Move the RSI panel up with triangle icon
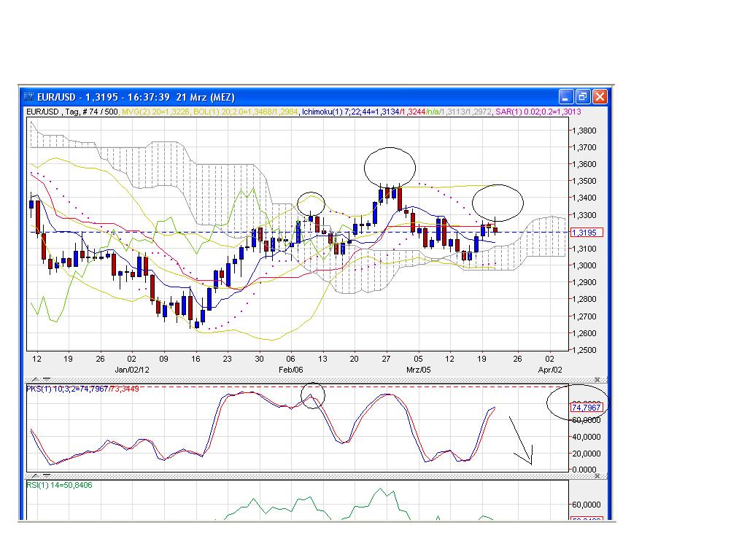This screenshot has height=560, width=747. [36, 475]
